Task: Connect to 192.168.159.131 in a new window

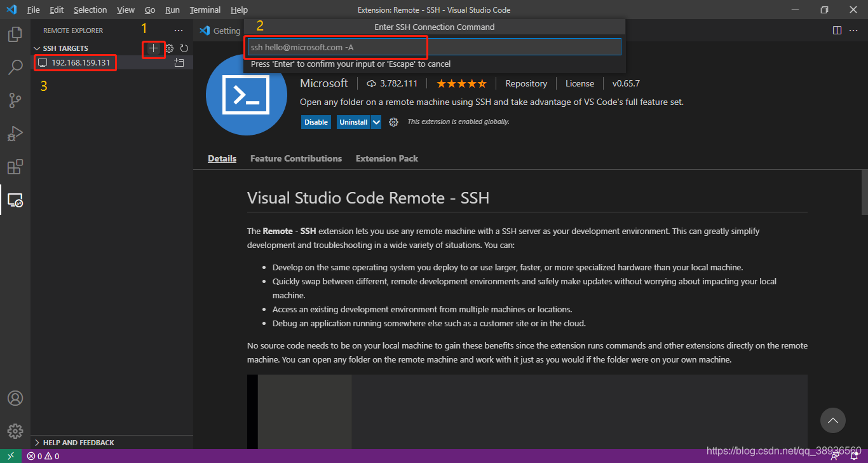Action: point(179,63)
